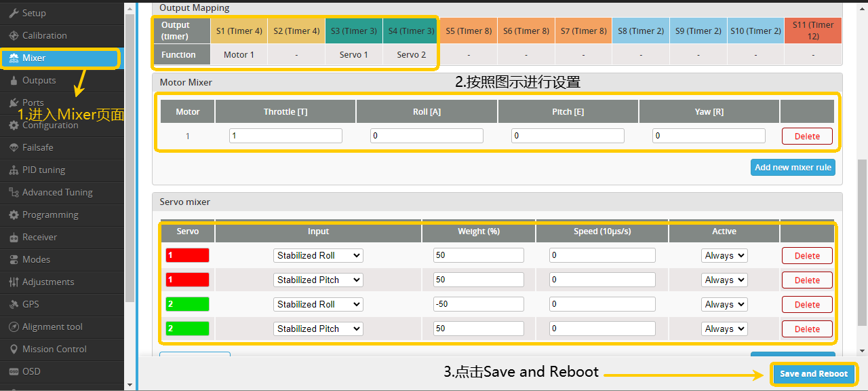This screenshot has height=391, width=868.
Task: Delete the Motor 1 mixer rule
Action: (x=807, y=136)
